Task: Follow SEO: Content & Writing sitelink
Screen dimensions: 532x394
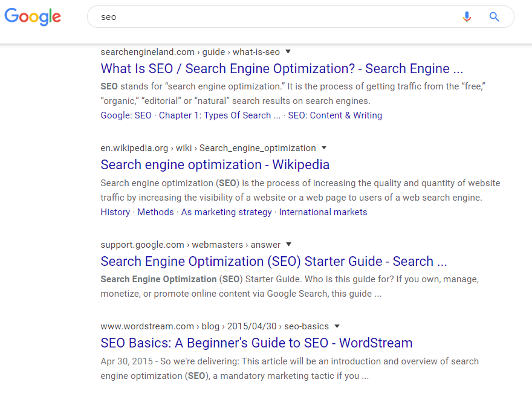Action: tap(335, 115)
